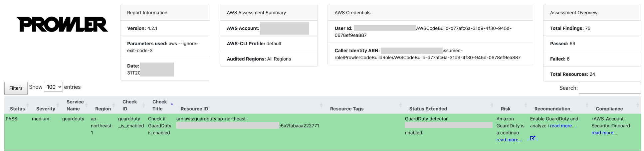Sort by Status column arrows
644x151 pixels.
pyautogui.click(x=28, y=105)
